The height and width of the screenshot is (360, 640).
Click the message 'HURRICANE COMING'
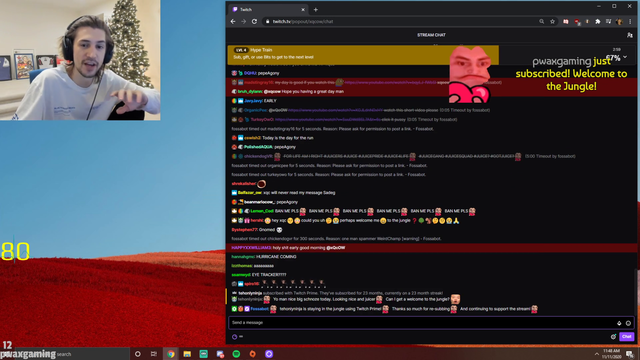[276, 257]
